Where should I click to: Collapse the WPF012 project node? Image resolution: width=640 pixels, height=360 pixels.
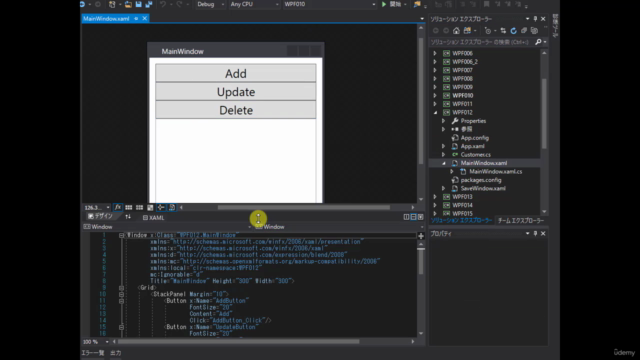(x=435, y=113)
